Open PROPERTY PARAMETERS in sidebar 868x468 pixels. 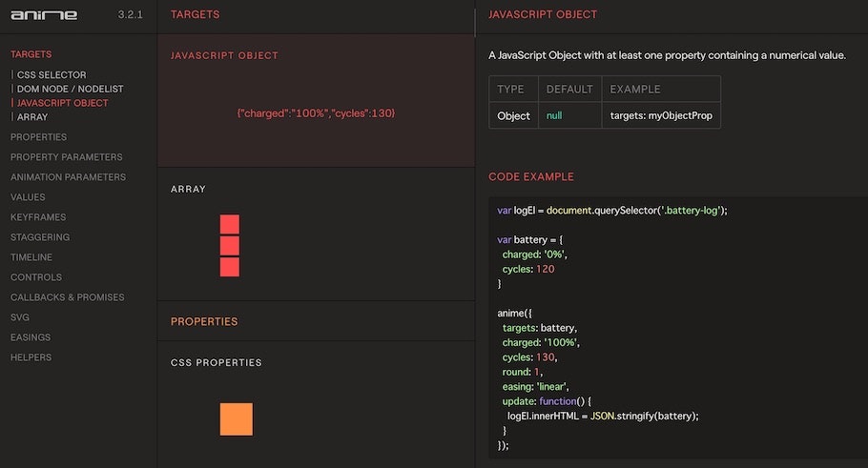67,157
